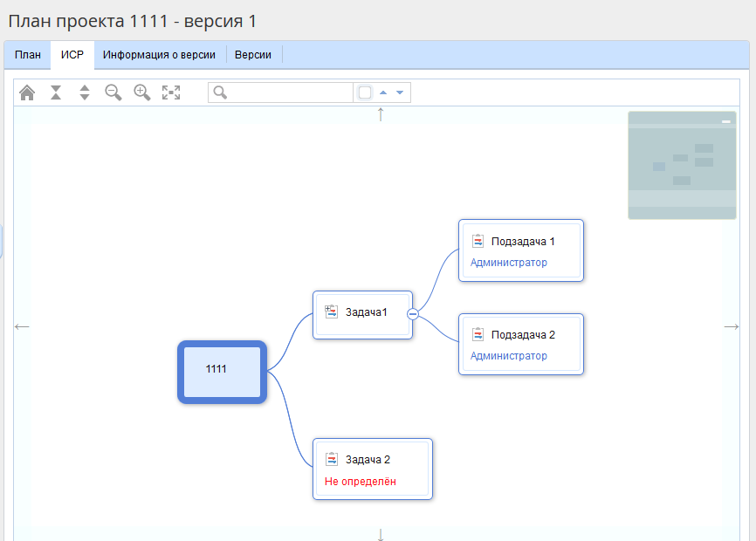Click the task icon on Задача 2
This screenshot has width=756, height=541.
(x=332, y=460)
